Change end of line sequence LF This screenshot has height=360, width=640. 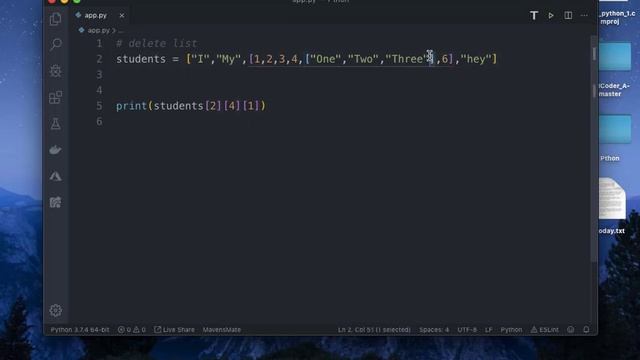click(489, 329)
